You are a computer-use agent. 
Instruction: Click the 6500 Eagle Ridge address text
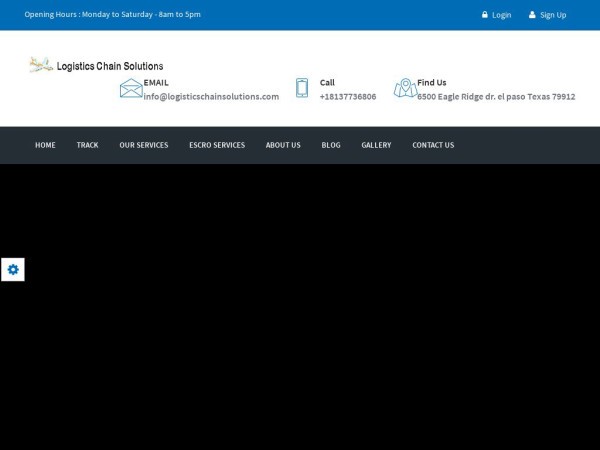coord(496,96)
